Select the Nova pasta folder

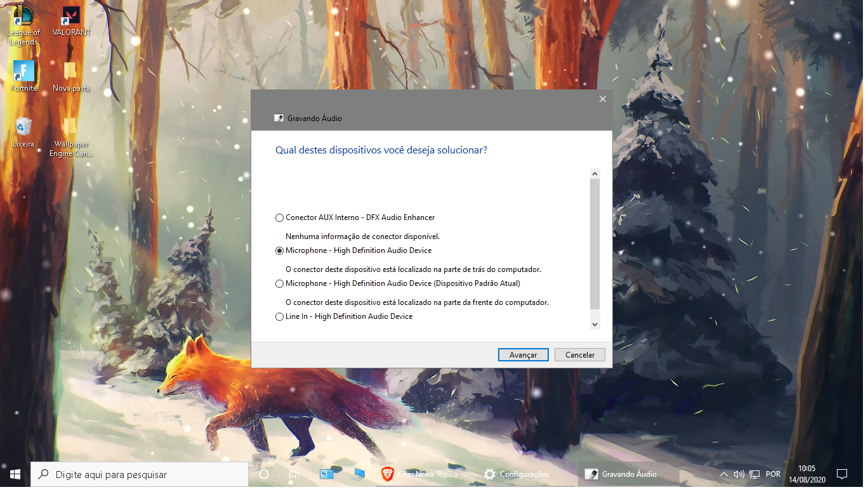pos(71,76)
